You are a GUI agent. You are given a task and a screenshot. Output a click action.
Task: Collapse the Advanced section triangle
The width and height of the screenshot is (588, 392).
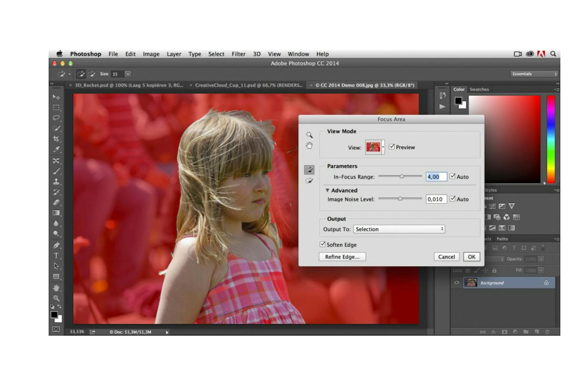coord(327,191)
